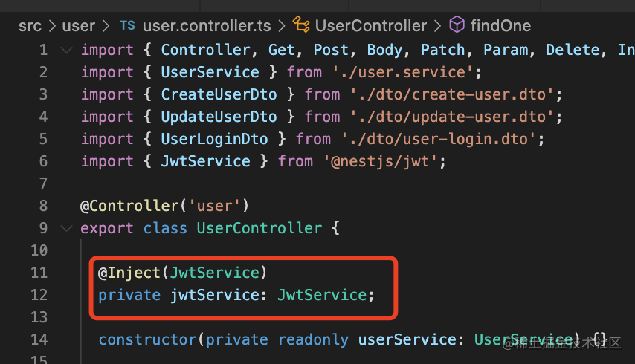
Task: Click the class symbol icon beside UserController
Action: tap(301, 26)
